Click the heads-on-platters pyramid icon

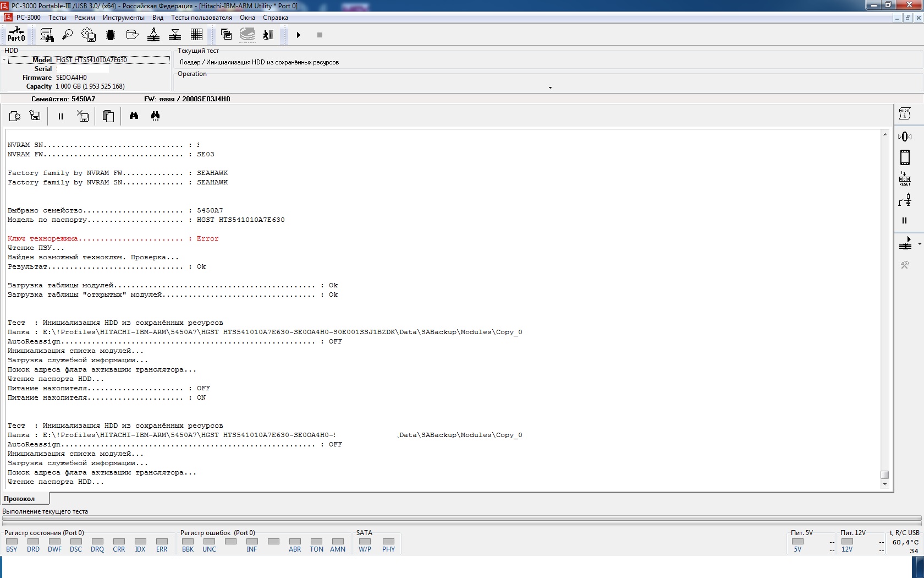[153, 35]
